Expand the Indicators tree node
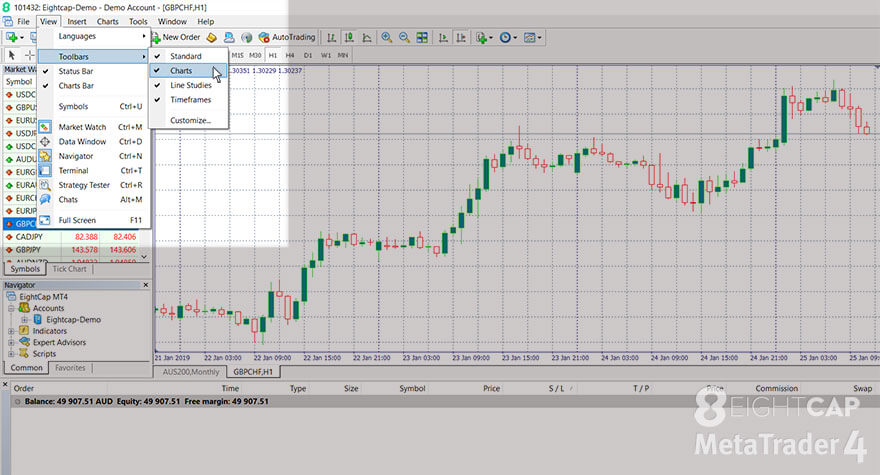 pyautogui.click(x=11, y=331)
